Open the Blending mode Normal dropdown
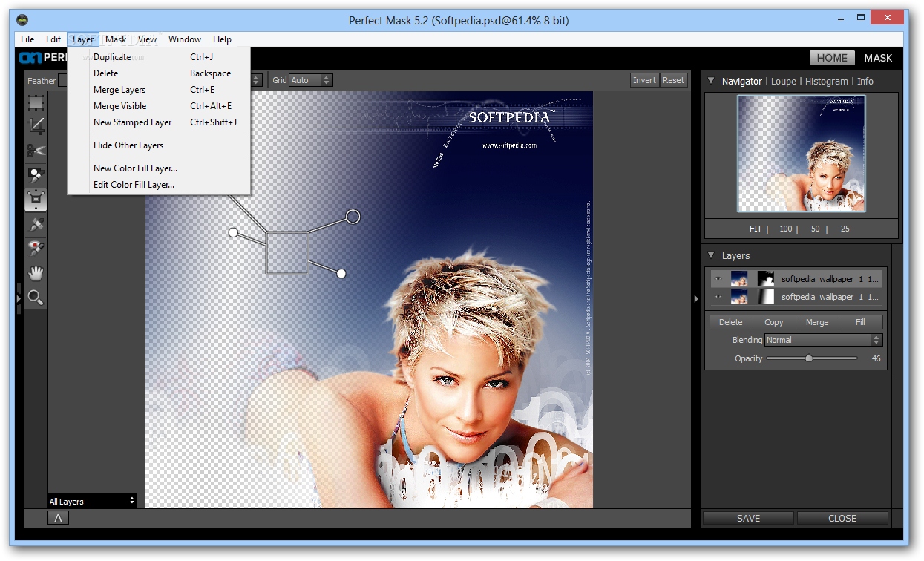This screenshot has width=924, height=561. click(823, 340)
